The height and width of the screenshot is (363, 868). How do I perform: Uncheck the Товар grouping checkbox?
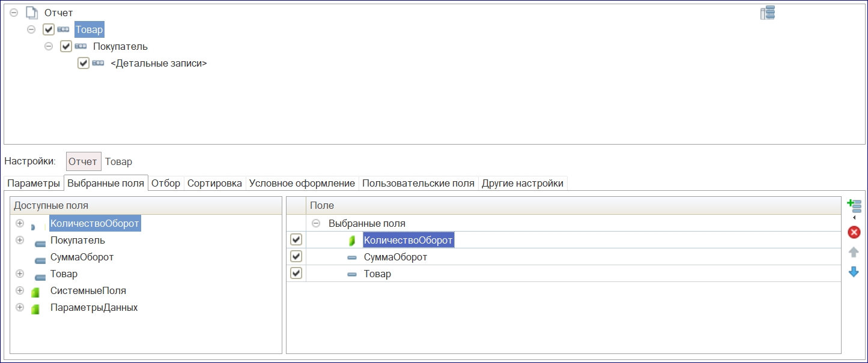49,29
